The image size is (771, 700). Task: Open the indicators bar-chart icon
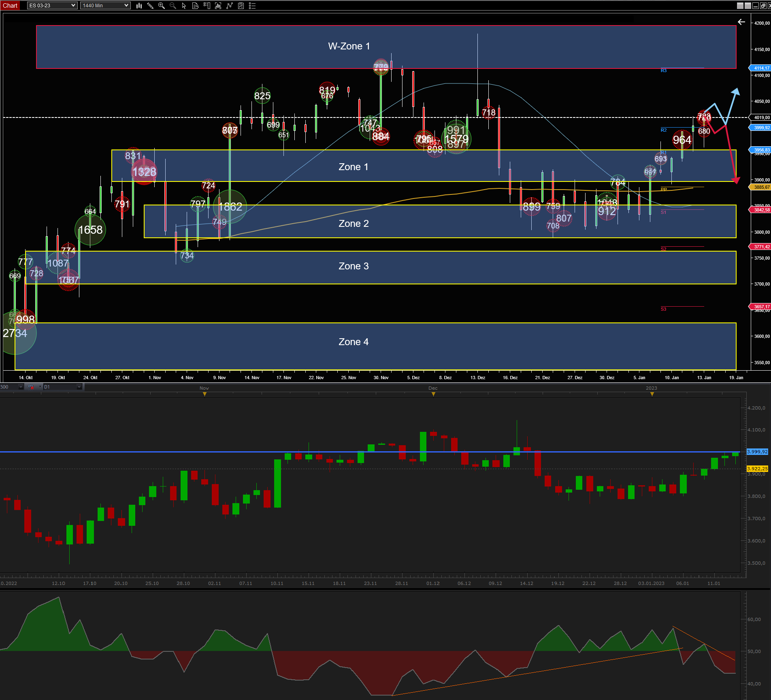click(x=218, y=6)
